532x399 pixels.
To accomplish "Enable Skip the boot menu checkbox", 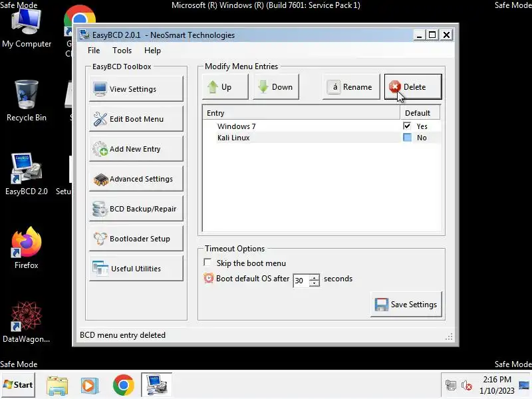I will (207, 263).
